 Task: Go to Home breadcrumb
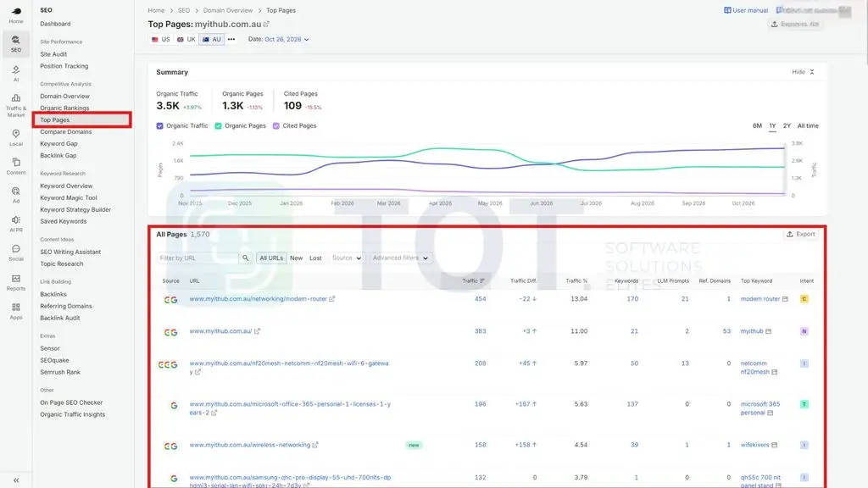click(156, 10)
